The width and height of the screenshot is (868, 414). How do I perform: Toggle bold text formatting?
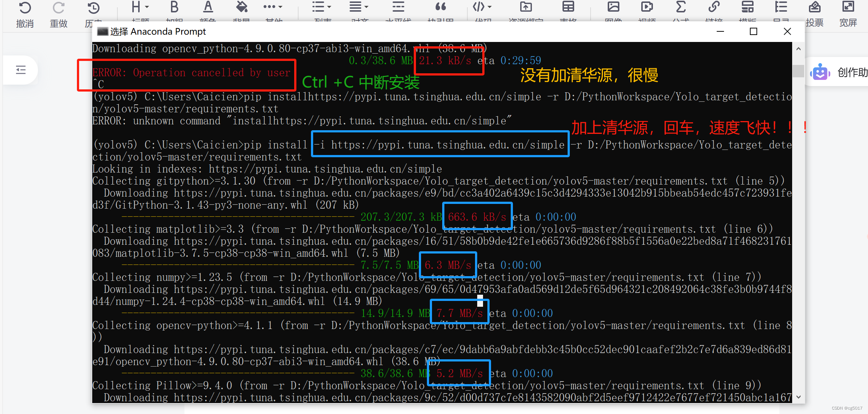174,7
